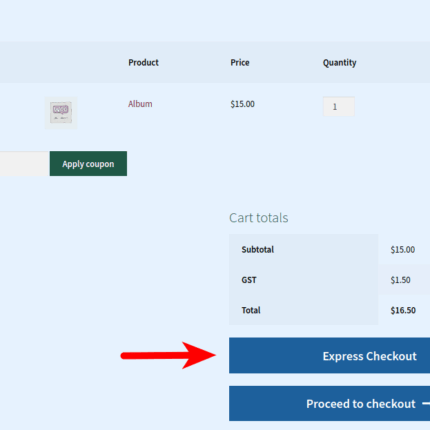Open the Album product thumbnail image

tap(61, 113)
